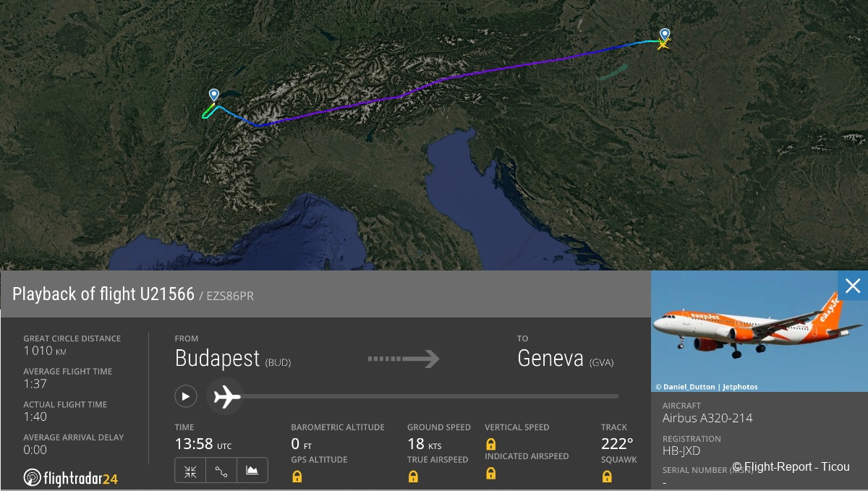Click the Jetphotos photo credit
Viewport: 868px width, 491px height.
click(707, 387)
